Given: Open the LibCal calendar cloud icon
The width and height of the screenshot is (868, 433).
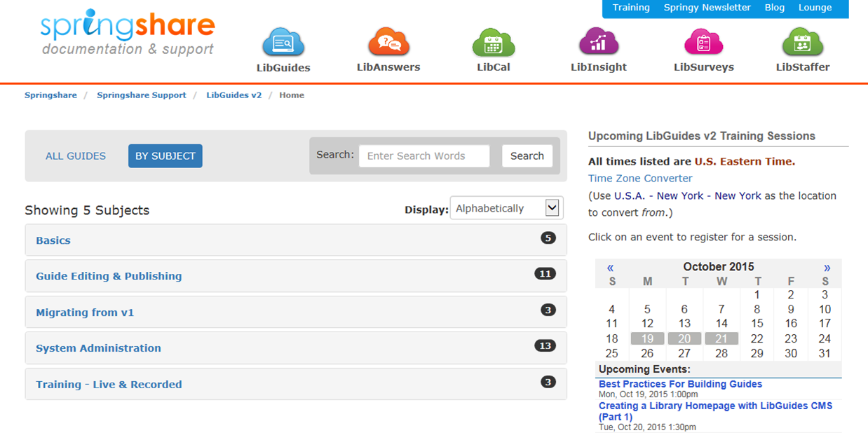Looking at the screenshot, I should 494,42.
